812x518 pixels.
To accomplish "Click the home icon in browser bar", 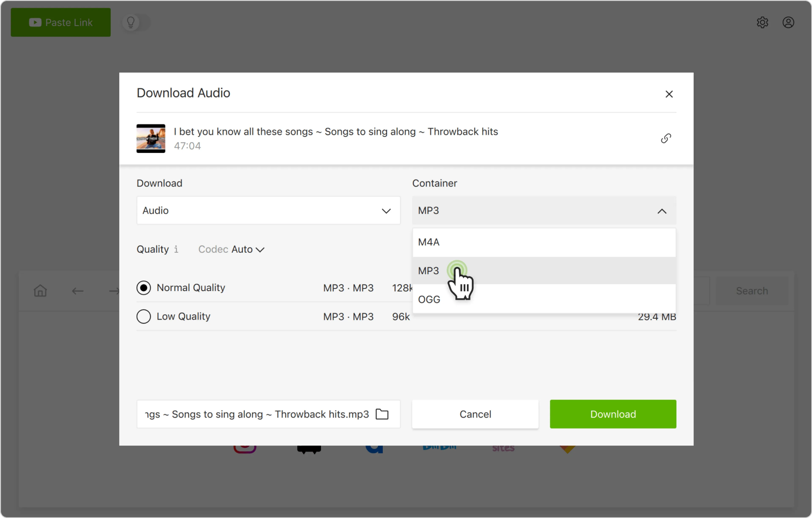I will coord(40,291).
